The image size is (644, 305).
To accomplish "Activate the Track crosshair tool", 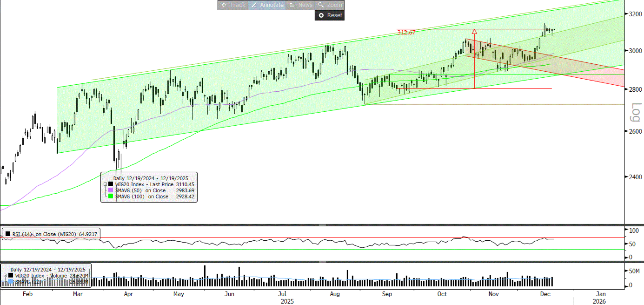I will click(x=233, y=5).
